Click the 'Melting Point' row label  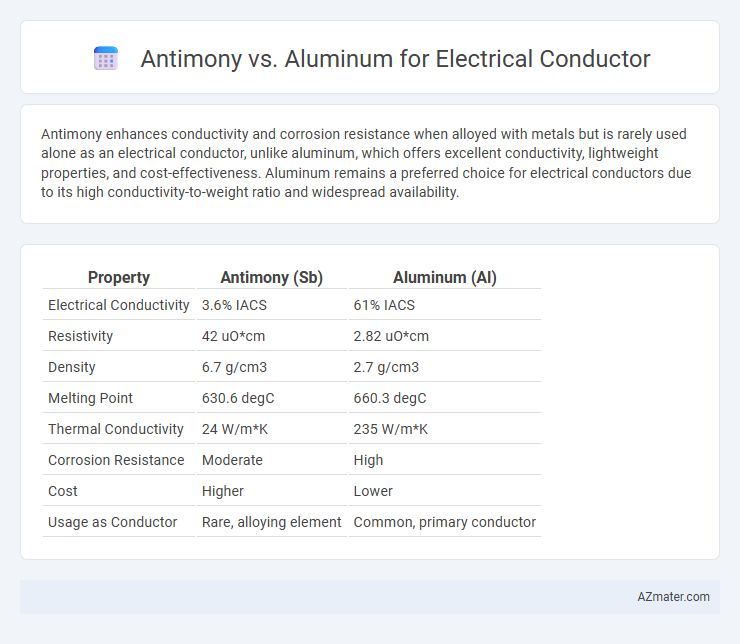pos(90,398)
